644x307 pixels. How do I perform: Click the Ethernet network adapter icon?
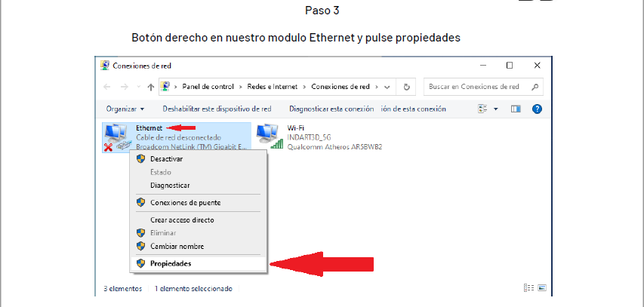click(x=116, y=138)
